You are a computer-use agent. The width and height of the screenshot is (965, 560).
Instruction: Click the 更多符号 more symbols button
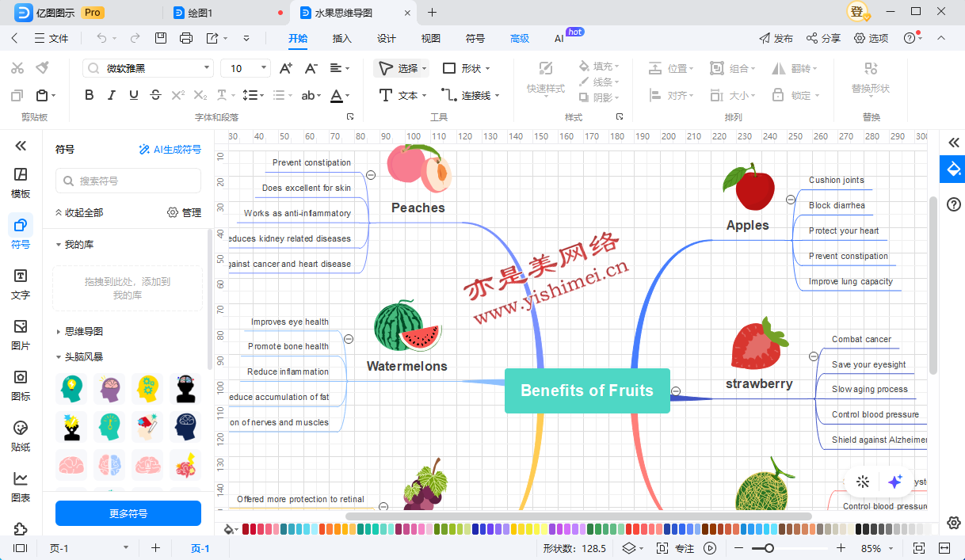click(128, 513)
